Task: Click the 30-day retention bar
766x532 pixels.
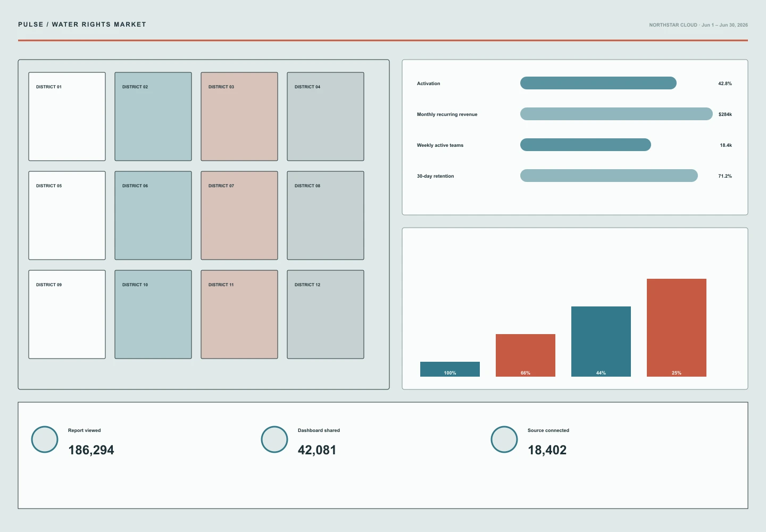Action: coord(609,176)
